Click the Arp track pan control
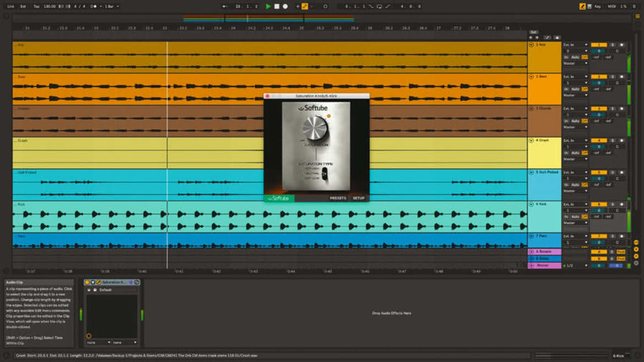Viewport: 644px width, 362px height. [617, 51]
